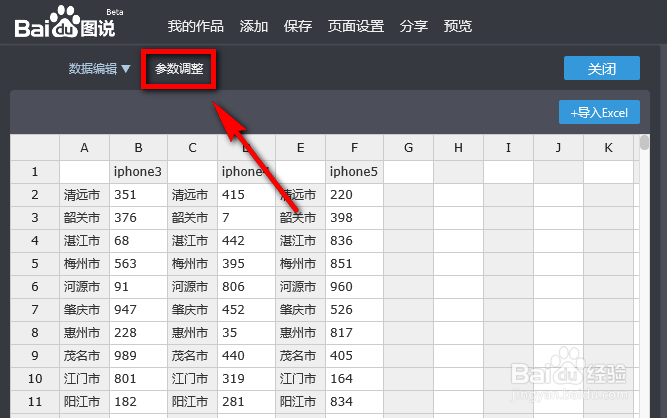Click cell with value 801
Image resolution: width=667 pixels, height=418 pixels.
coord(138,378)
